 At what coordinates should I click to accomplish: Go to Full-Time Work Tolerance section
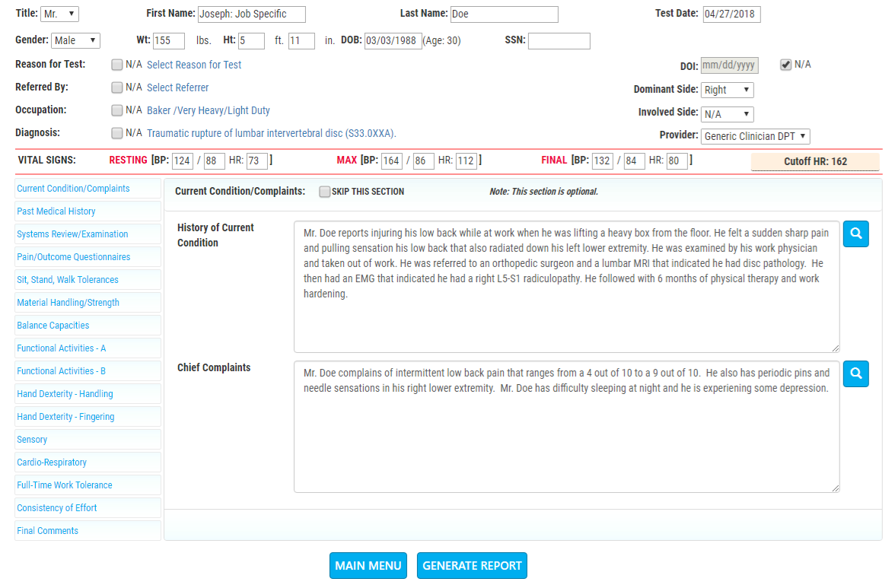[88, 485]
